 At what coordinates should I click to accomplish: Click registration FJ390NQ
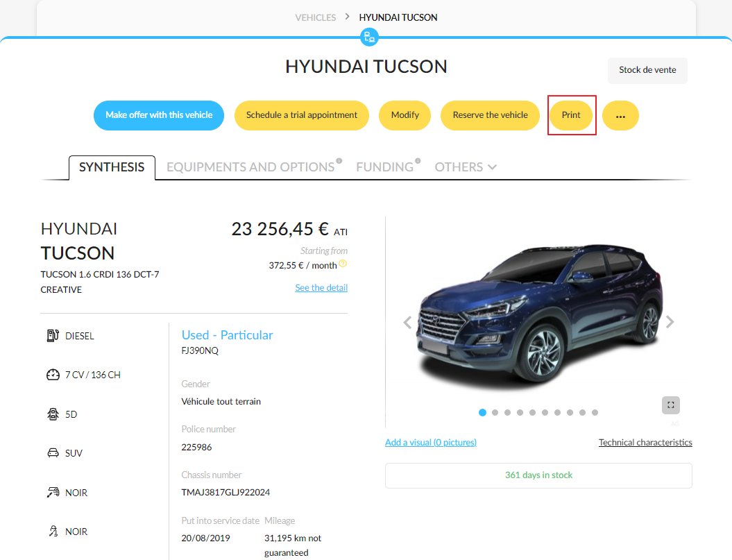pyautogui.click(x=200, y=350)
